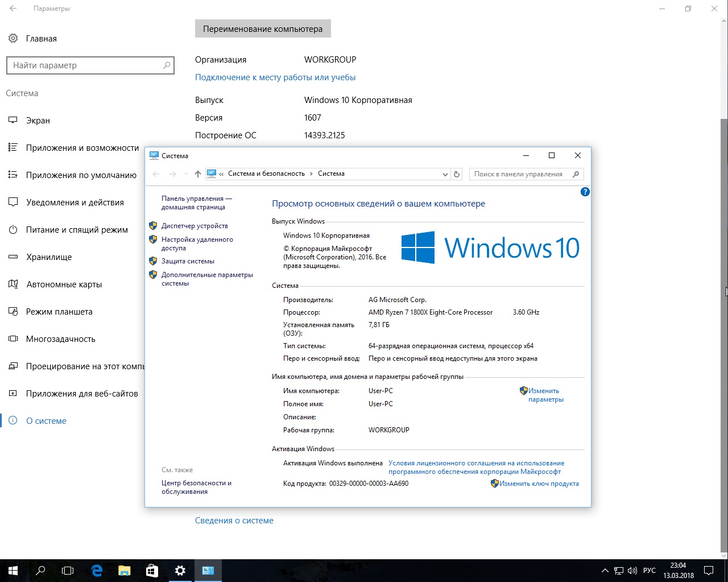Open Настройка удаленного доступа
Image resolution: width=728 pixels, height=582 pixels.
click(x=197, y=243)
